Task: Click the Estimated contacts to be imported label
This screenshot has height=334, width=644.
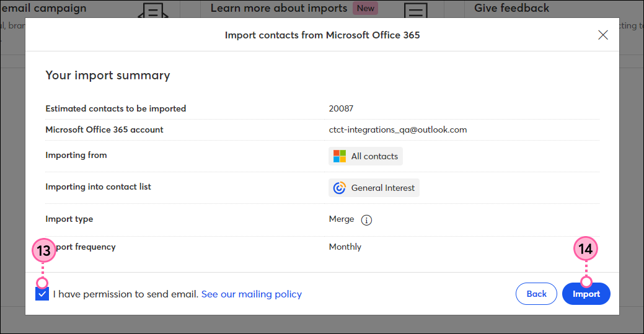Action: pos(116,108)
